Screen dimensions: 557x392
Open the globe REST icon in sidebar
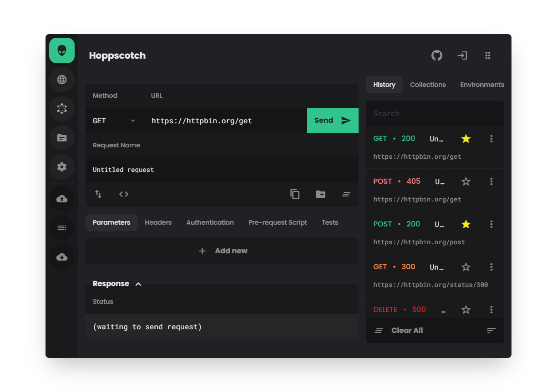[62, 80]
